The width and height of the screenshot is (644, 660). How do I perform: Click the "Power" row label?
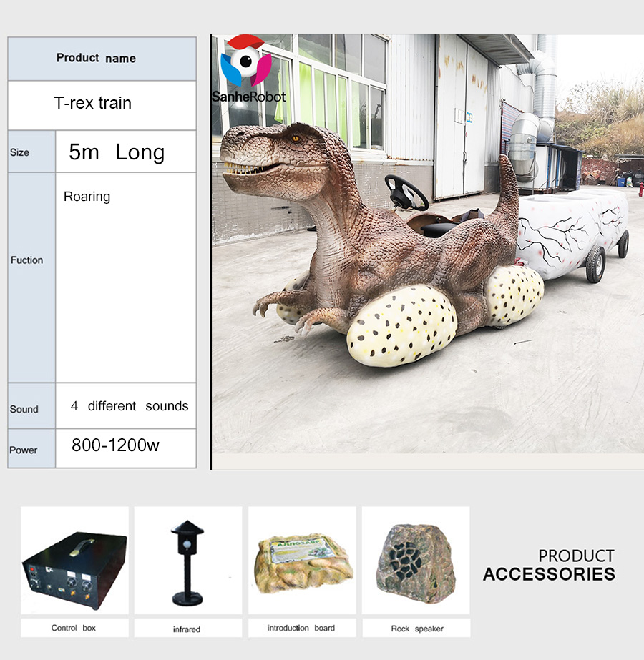(x=24, y=450)
